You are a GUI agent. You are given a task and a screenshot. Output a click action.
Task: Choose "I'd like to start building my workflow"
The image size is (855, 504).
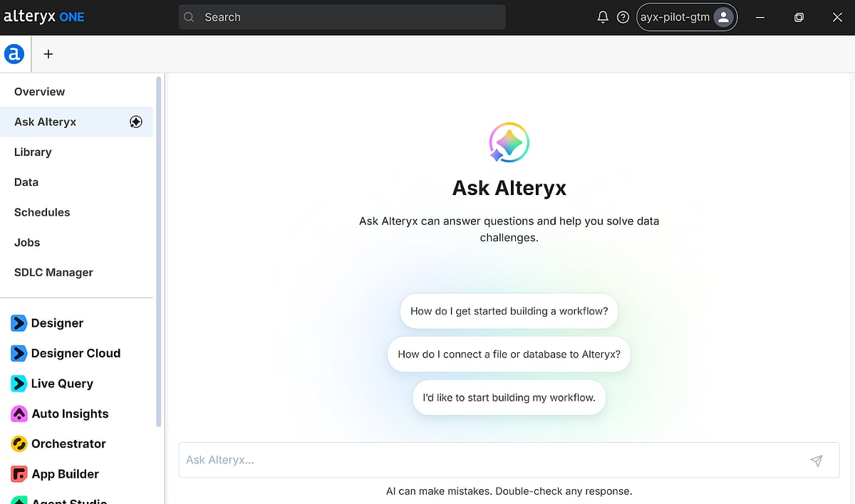(x=509, y=398)
